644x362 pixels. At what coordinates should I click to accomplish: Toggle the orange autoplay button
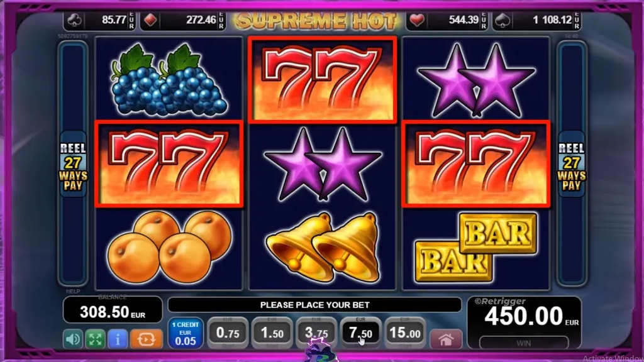click(146, 339)
